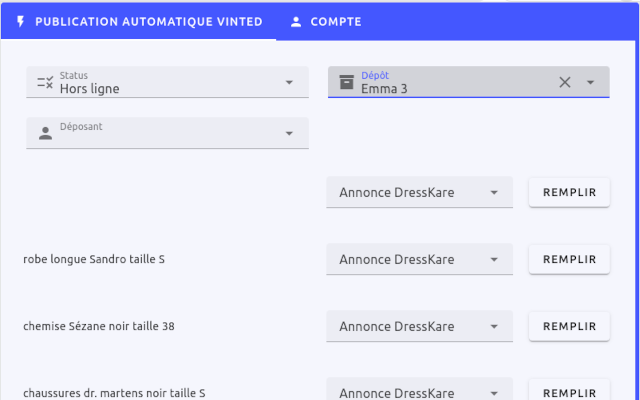Expand the Dépôt dropdown arrow

590,82
